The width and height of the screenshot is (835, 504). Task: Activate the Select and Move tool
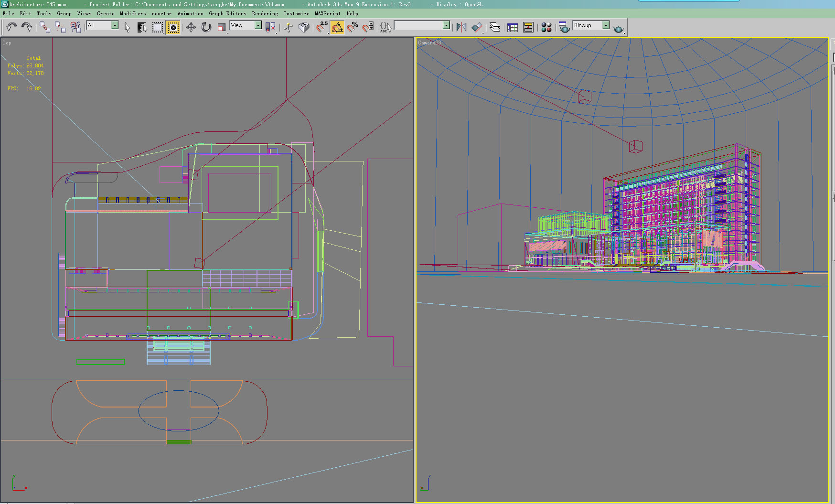pos(191,27)
